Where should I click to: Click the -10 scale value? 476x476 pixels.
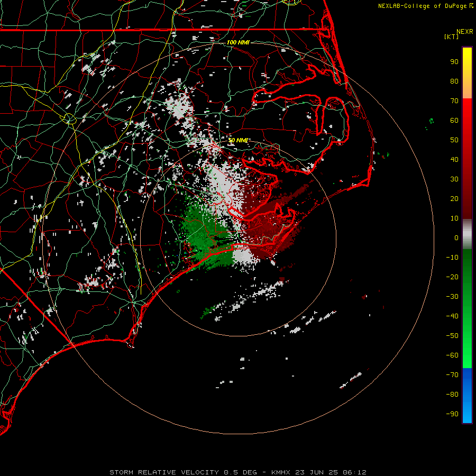tap(452, 258)
